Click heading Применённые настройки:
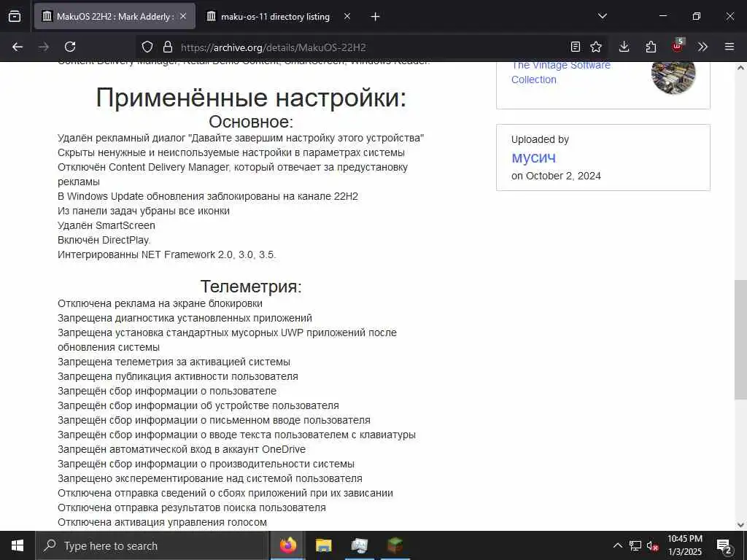This screenshot has height=560, width=747. click(x=251, y=98)
